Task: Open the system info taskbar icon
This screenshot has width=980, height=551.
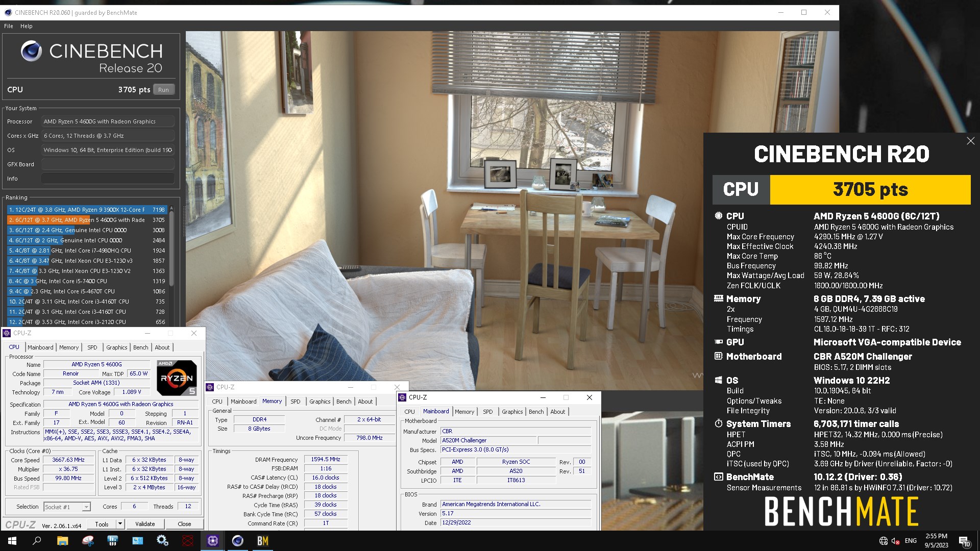Action: click(138, 541)
